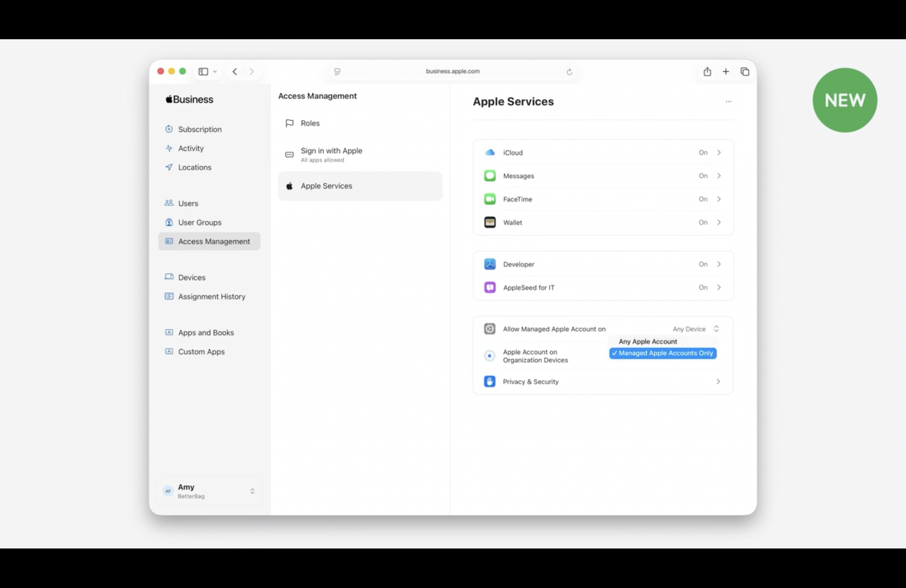Open the sidebar options dropdown arrow

click(215, 72)
